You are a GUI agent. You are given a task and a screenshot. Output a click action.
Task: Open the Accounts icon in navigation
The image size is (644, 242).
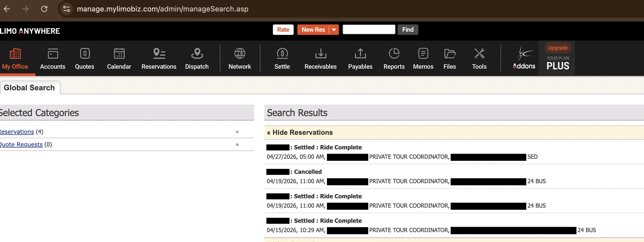click(53, 53)
